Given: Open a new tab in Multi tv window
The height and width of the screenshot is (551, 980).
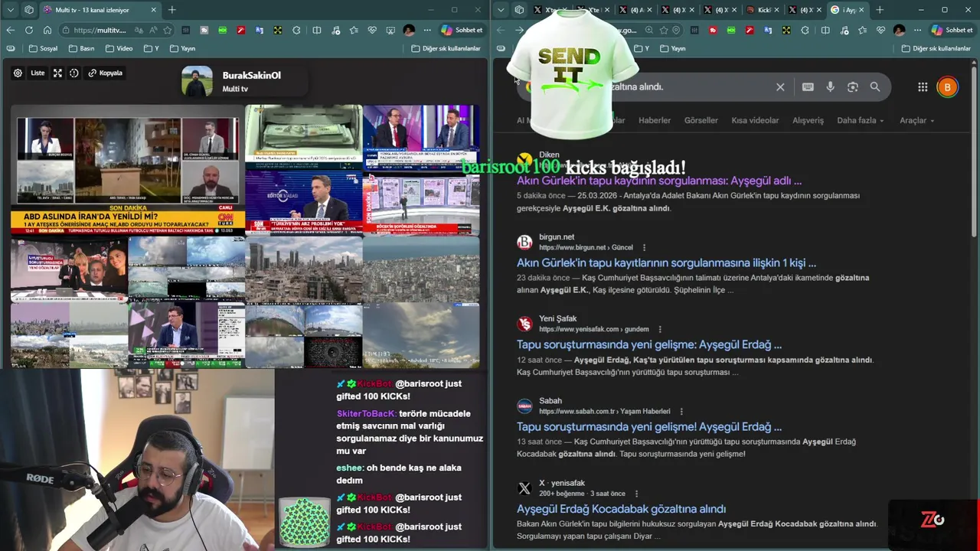Looking at the screenshot, I should coord(171,10).
